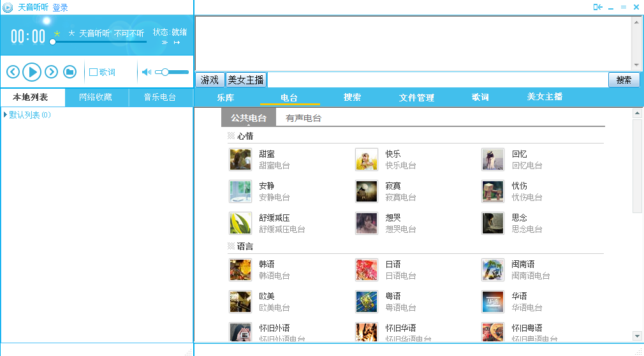Select the 有声电台 sub-tab
The height and width of the screenshot is (356, 644).
tap(304, 119)
